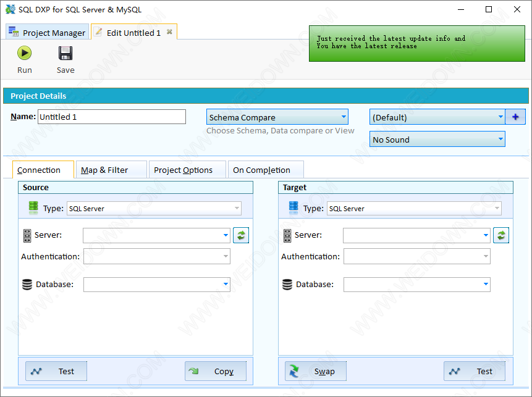Viewport: 532px width, 397px height.
Task: Click the blue Target database type icon
Action: 293,208
